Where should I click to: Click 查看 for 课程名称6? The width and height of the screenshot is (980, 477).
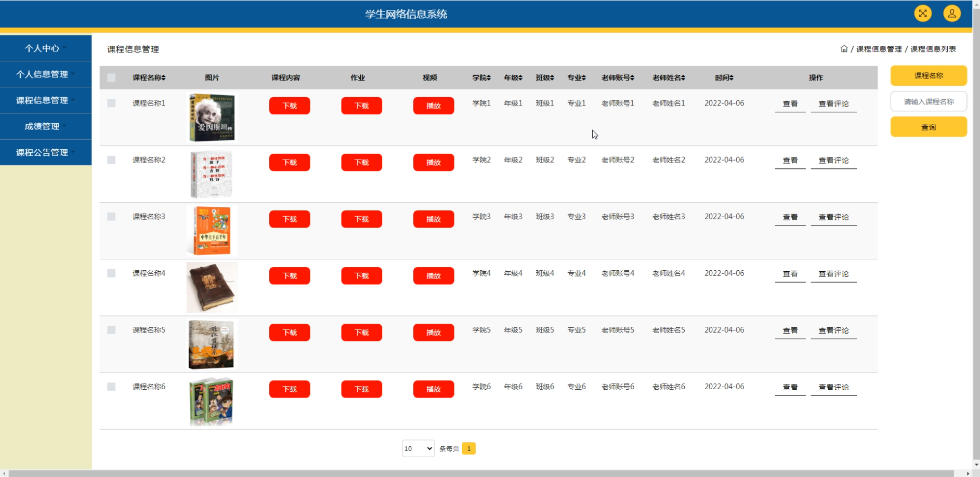coord(790,387)
